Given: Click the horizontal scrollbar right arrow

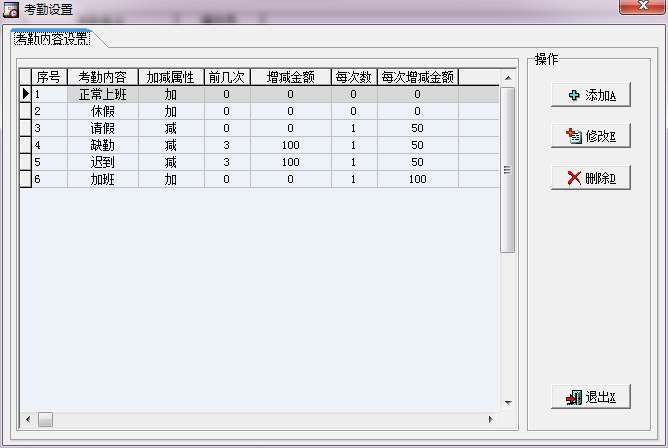Looking at the screenshot, I should 491,418.
